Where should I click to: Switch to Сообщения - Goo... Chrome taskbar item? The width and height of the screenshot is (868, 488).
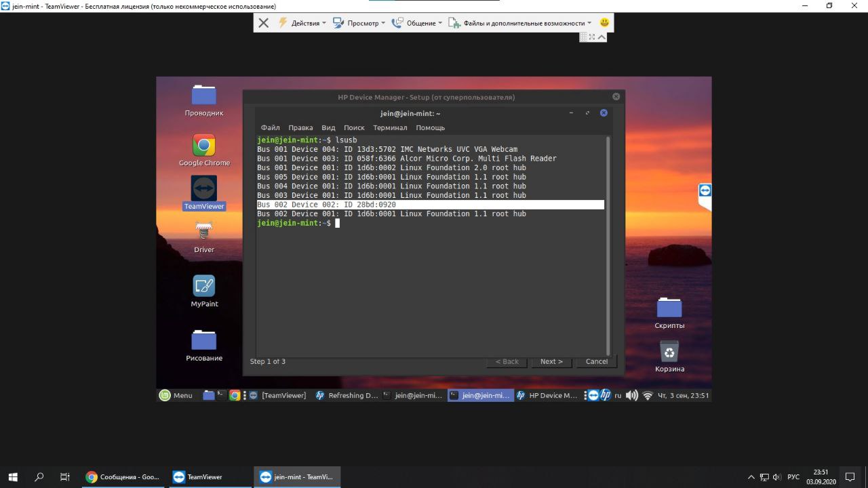pos(123,477)
